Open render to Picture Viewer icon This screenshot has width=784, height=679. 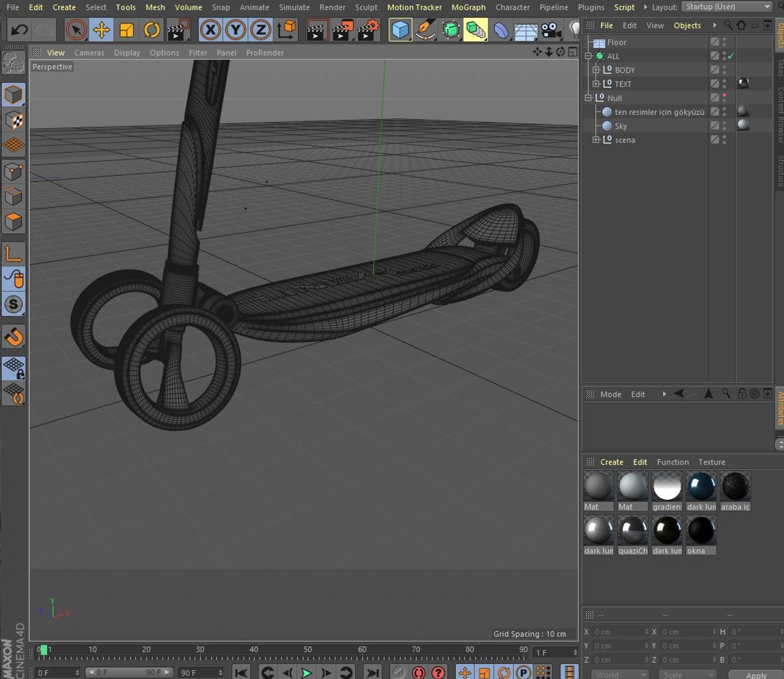(343, 30)
